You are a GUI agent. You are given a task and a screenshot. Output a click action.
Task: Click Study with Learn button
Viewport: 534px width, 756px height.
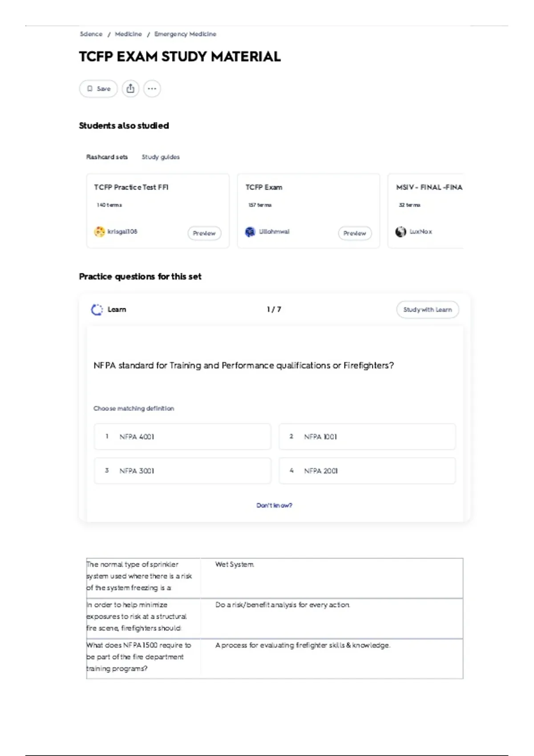(427, 310)
